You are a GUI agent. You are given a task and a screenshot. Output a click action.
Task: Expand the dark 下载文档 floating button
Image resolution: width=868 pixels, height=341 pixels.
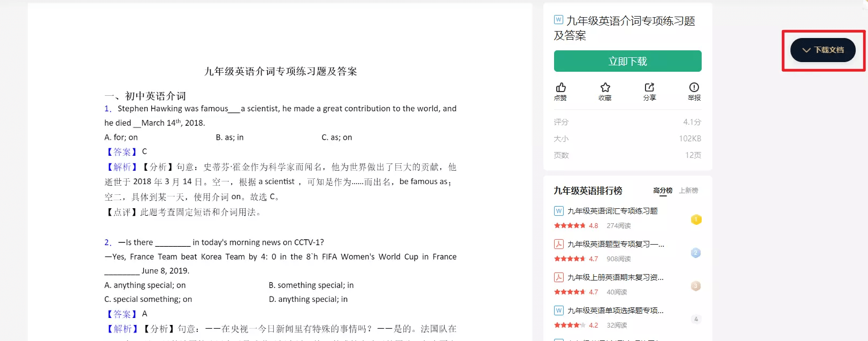tap(823, 50)
